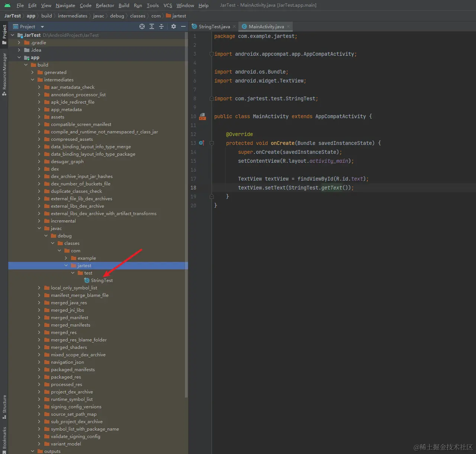Fold the onCreate method at line 13

coord(212,143)
